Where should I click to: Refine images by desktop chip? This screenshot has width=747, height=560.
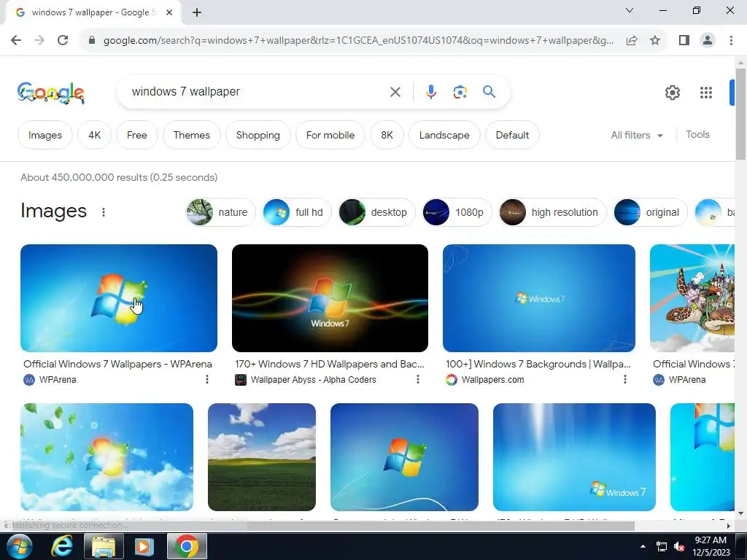click(376, 212)
